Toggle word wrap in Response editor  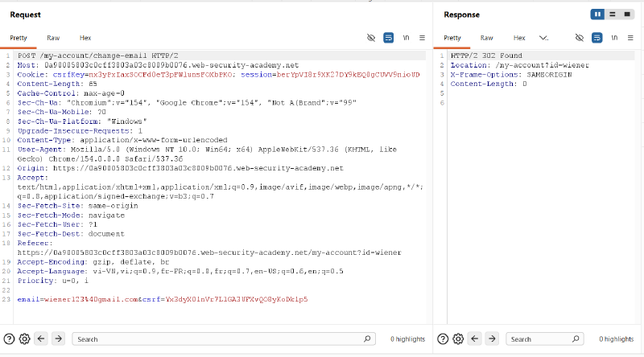click(597, 38)
